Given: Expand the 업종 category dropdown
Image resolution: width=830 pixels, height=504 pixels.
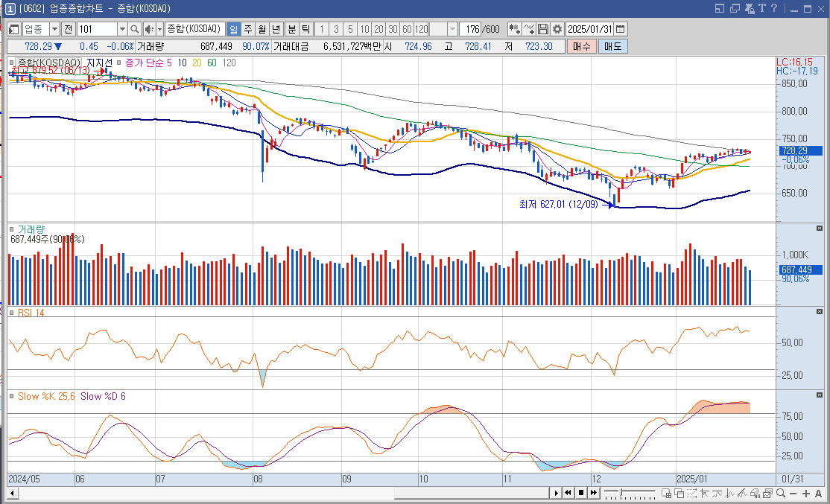Looking at the screenshot, I should tap(54, 29).
